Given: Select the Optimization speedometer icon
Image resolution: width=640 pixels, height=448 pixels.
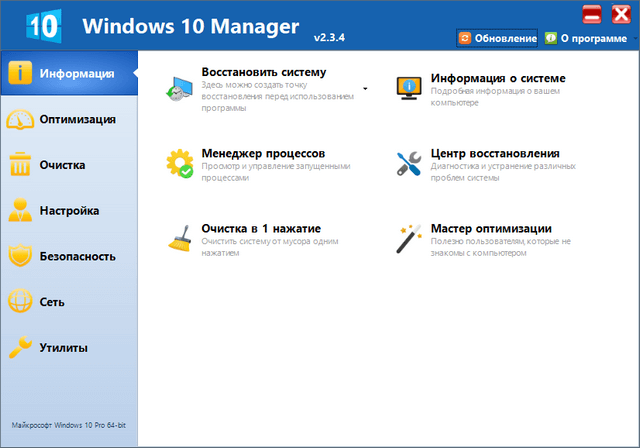Looking at the screenshot, I should click(21, 120).
